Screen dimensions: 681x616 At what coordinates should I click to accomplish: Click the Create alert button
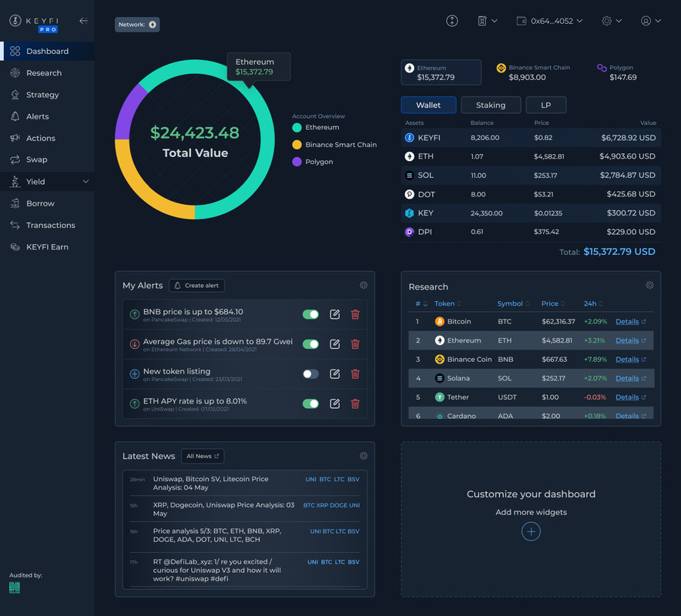pyautogui.click(x=196, y=285)
